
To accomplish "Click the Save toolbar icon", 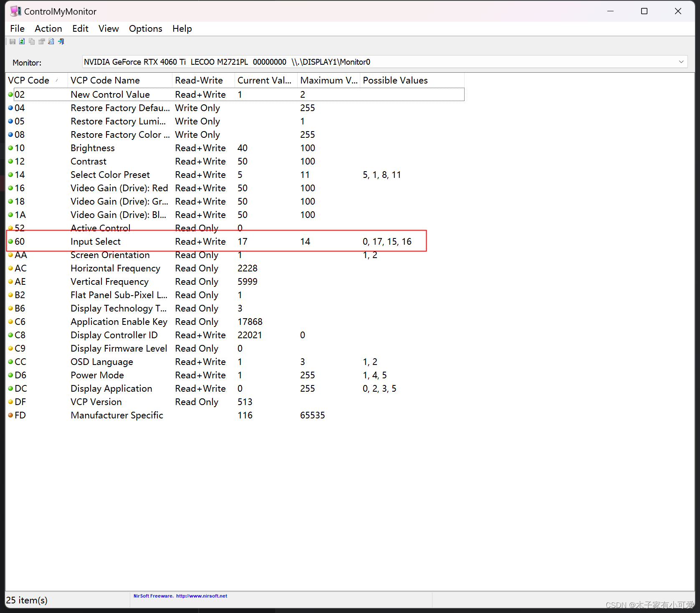I will (x=13, y=41).
